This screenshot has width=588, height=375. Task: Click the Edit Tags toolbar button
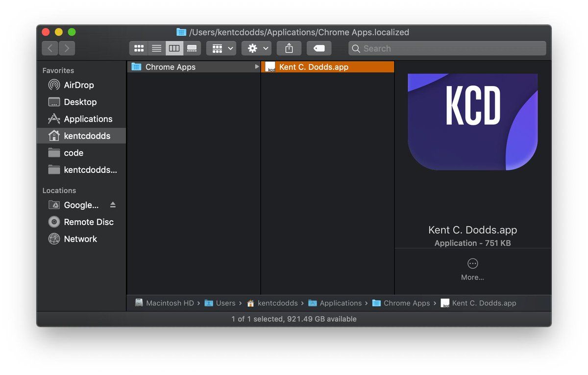(x=319, y=48)
